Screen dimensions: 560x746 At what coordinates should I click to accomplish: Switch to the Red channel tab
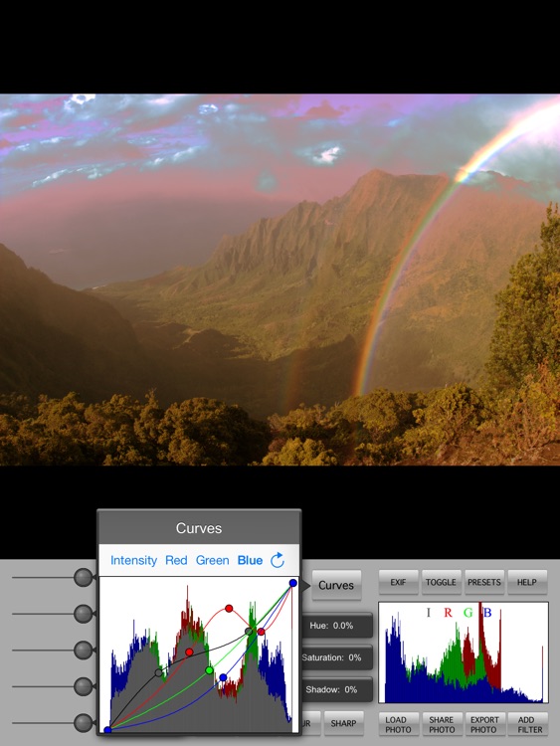(x=176, y=560)
